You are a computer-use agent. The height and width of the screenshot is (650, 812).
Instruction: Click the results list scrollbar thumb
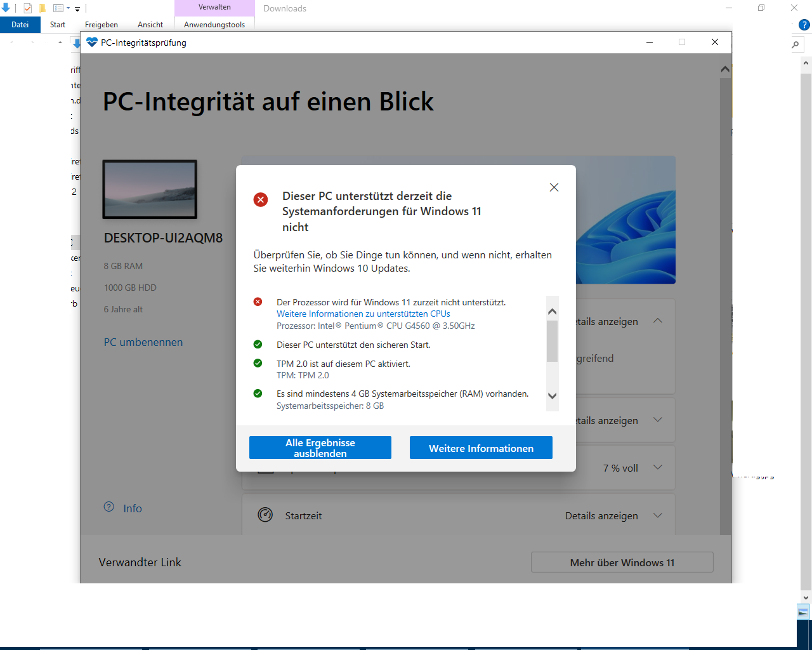click(x=552, y=341)
